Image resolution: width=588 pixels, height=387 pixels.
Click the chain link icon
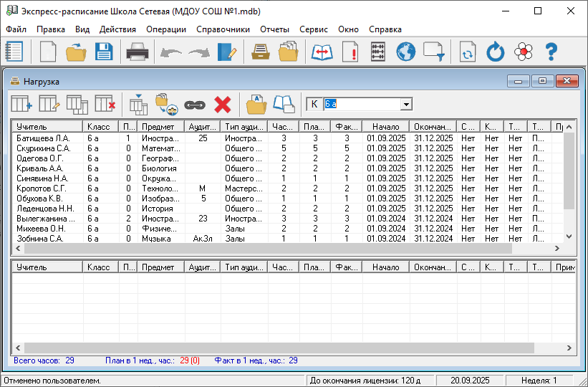[x=195, y=105]
